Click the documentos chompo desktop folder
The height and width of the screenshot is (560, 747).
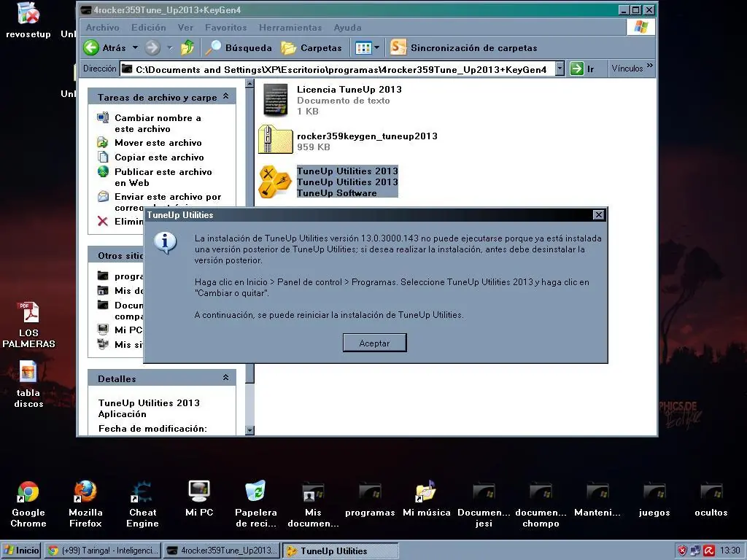pyautogui.click(x=541, y=504)
